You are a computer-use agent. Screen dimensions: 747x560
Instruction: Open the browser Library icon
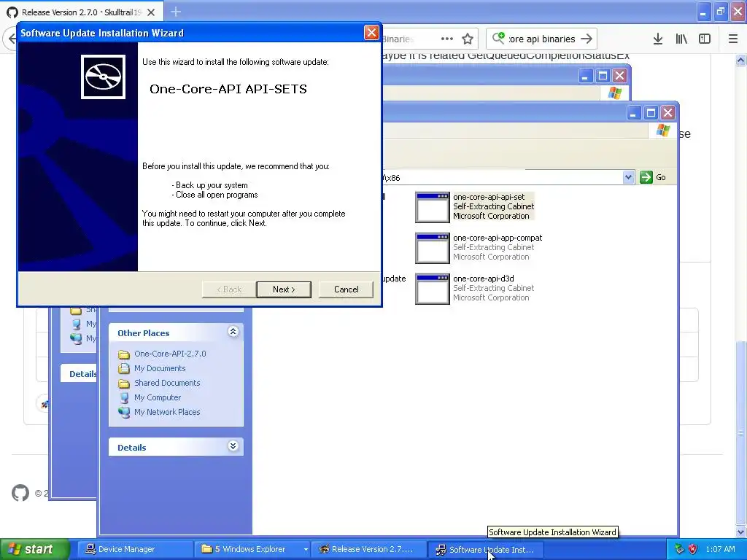tap(681, 39)
